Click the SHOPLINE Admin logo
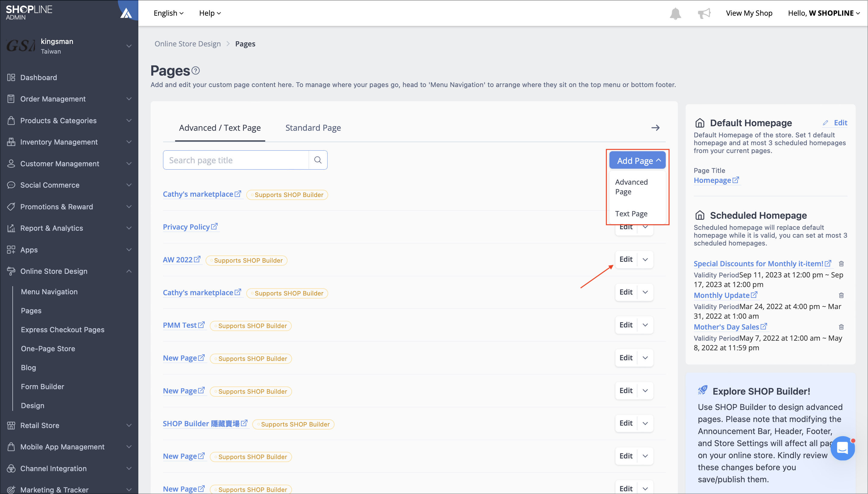 (x=29, y=12)
